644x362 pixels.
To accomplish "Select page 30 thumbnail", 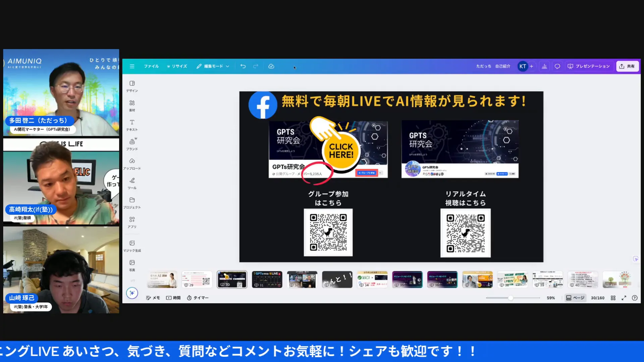I will click(x=232, y=280).
